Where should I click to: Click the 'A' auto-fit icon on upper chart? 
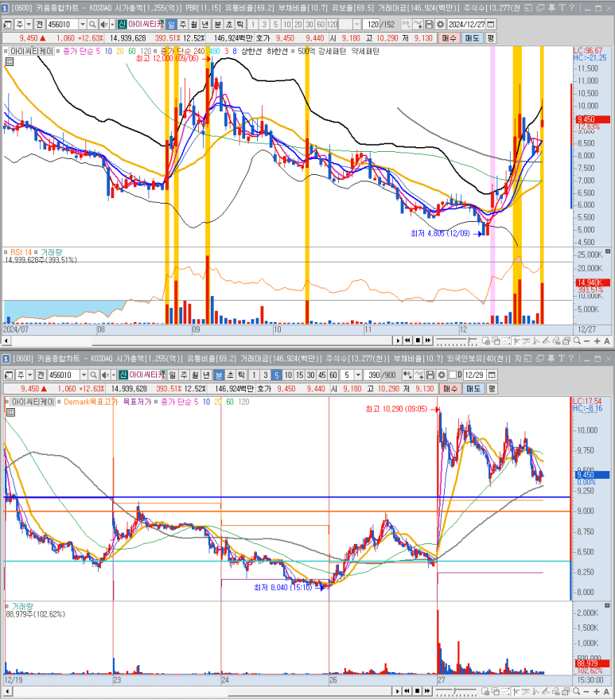(606, 341)
